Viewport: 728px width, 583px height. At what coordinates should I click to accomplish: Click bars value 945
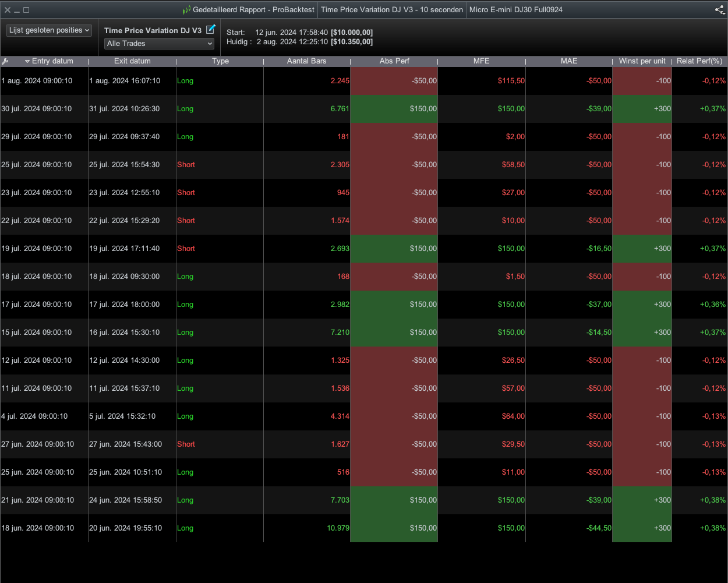pyautogui.click(x=343, y=193)
